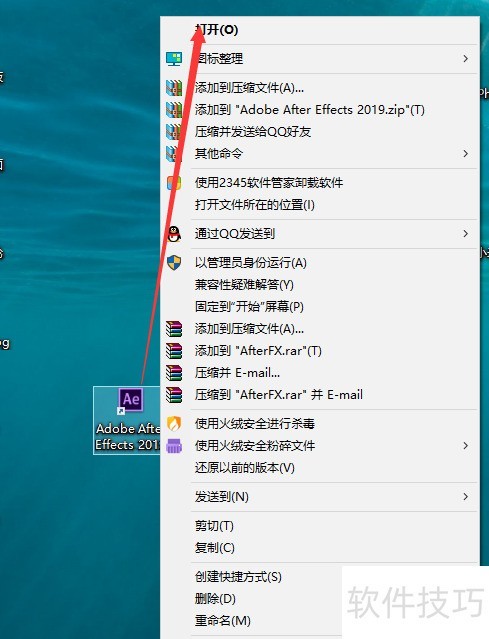This screenshot has height=639, width=489.
Task: Click archive icon beside 压缩并发送给QQ好友
Action: (174, 132)
